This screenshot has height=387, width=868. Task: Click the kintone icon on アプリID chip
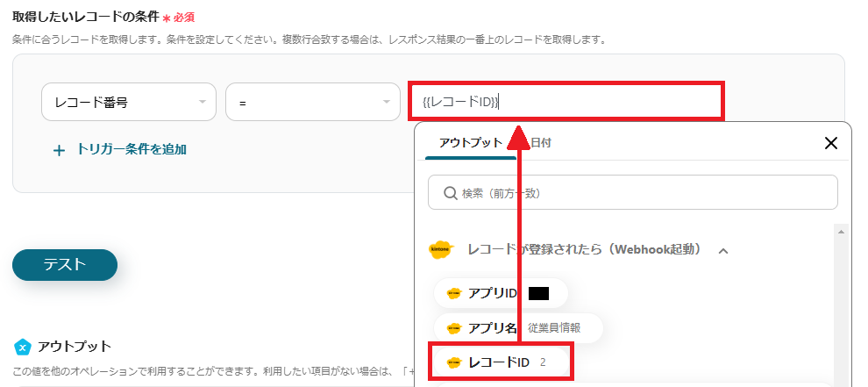tap(454, 294)
